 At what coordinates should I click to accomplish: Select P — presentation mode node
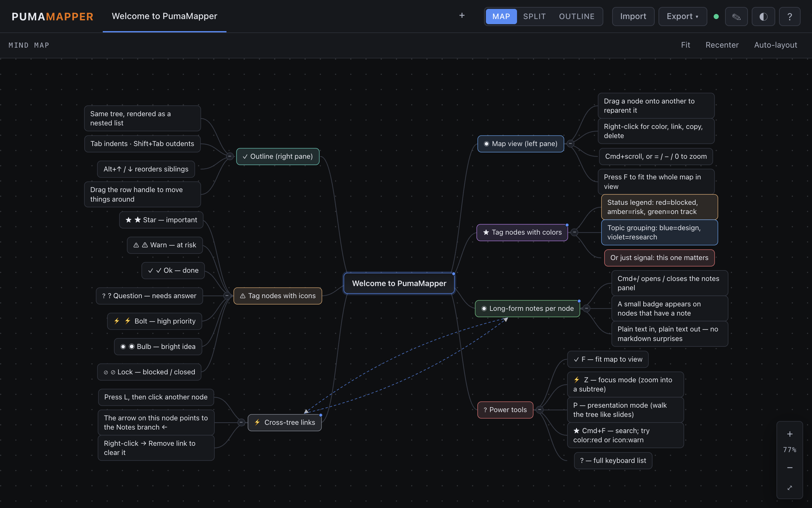(x=625, y=410)
